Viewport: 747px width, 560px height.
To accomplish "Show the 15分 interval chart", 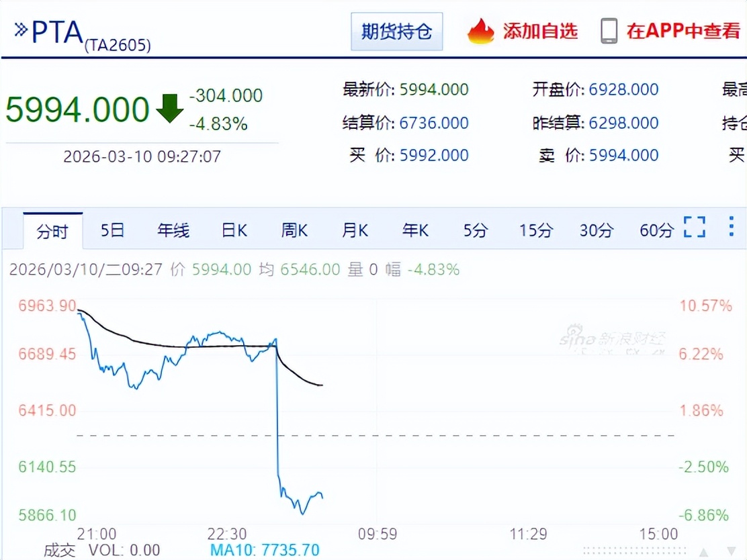I will [x=535, y=231].
